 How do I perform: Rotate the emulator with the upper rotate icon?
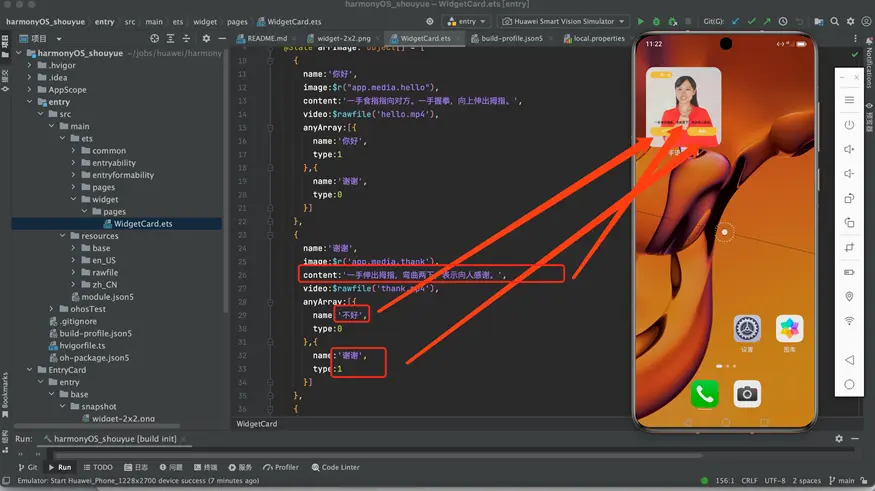click(x=849, y=198)
